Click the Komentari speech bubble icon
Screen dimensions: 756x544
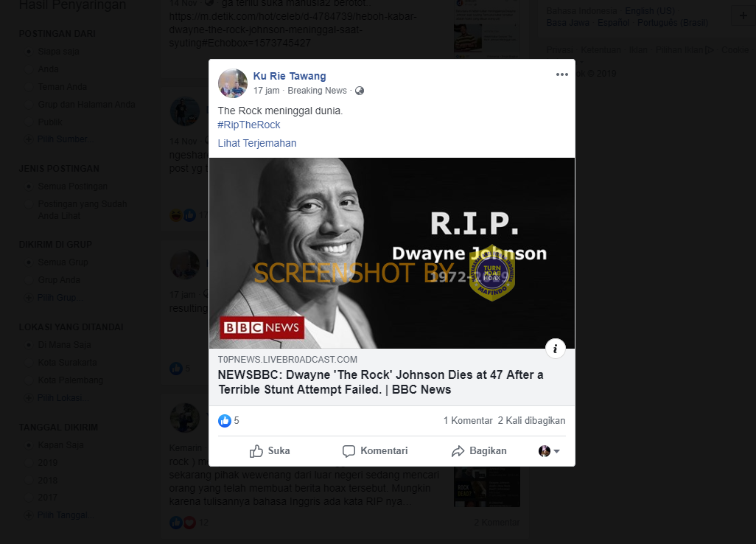(349, 451)
